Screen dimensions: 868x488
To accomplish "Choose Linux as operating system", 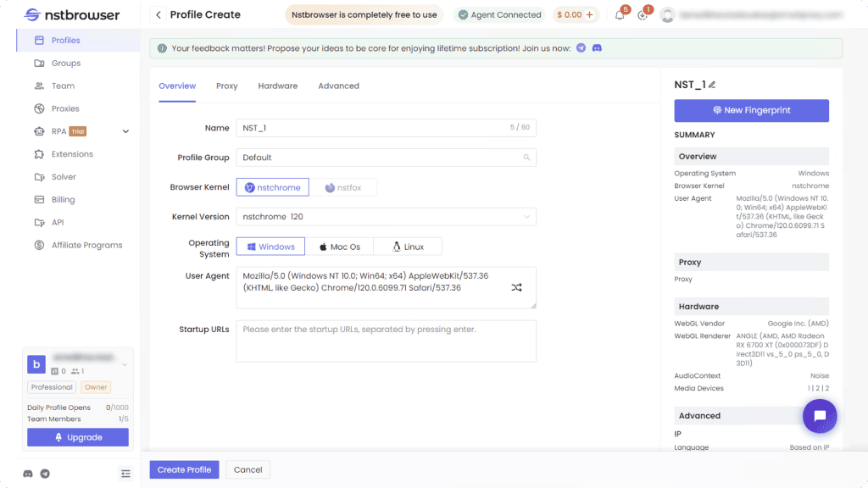I will [408, 247].
